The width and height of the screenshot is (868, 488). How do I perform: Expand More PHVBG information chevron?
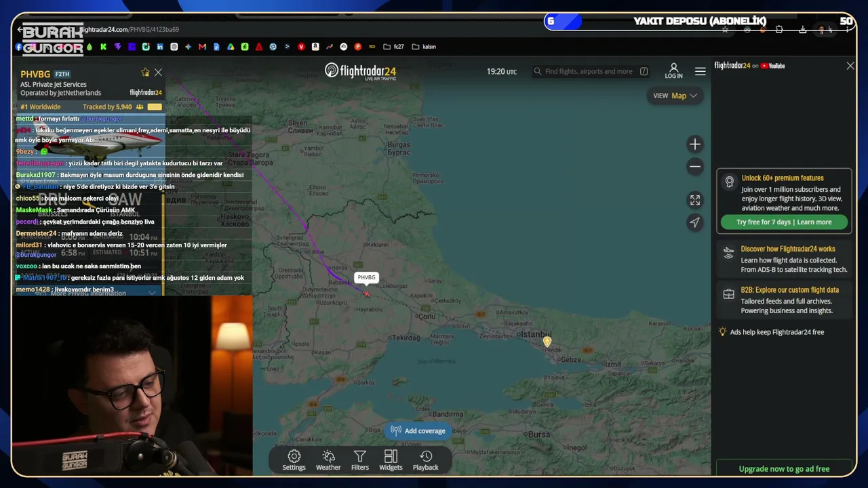click(x=152, y=293)
